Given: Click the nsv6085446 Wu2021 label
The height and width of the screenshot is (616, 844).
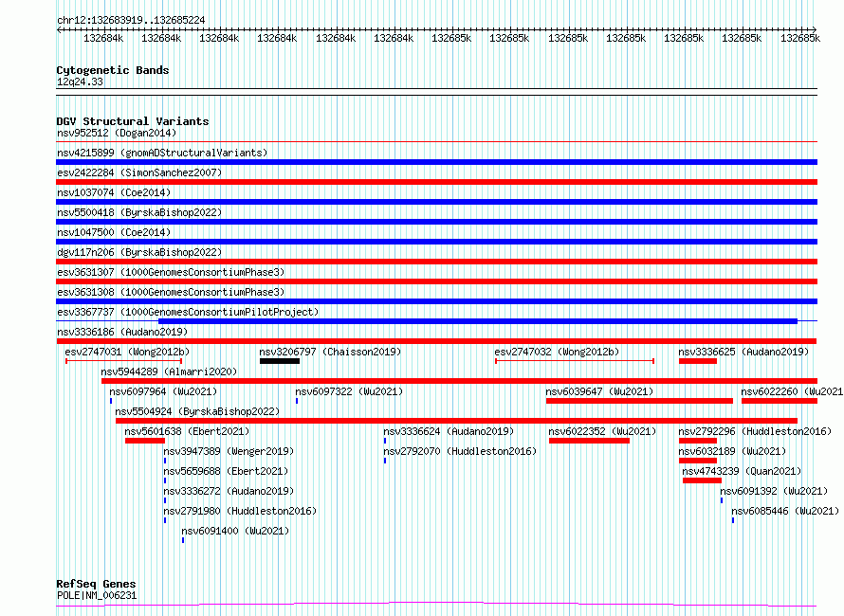Looking at the screenshot, I should click(785, 511).
